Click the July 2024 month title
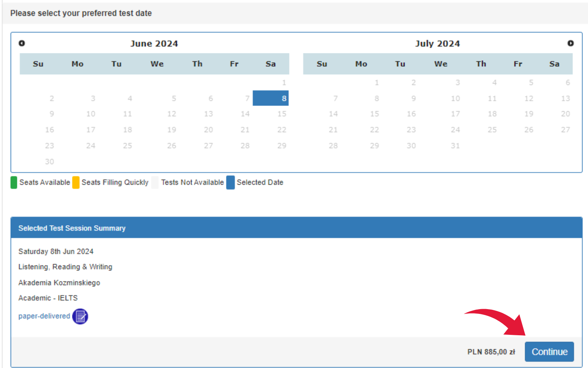This screenshot has height=368, width=588. 437,43
